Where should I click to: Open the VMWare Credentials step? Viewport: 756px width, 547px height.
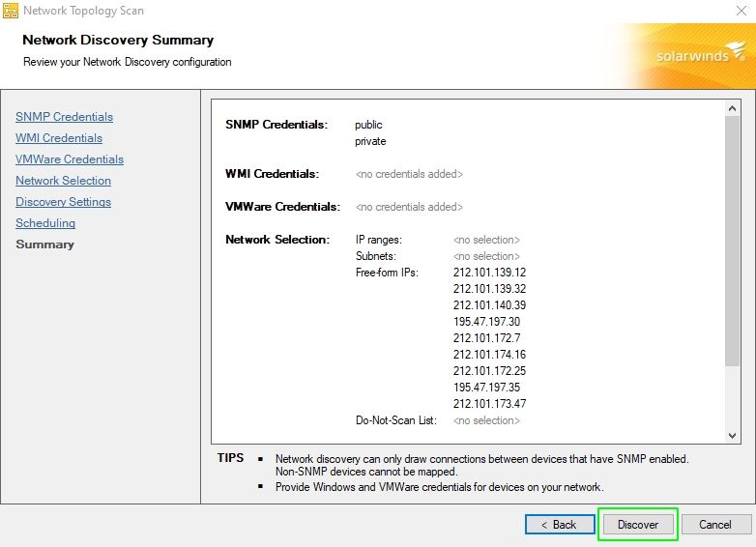click(70, 159)
